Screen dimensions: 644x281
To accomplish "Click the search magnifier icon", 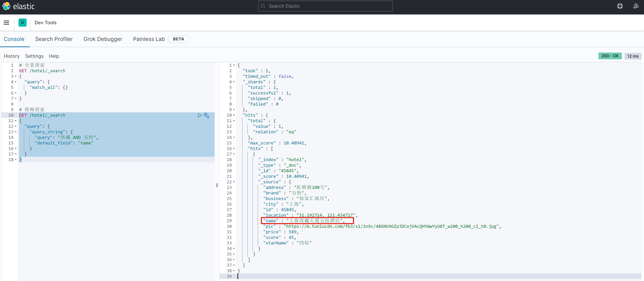I will coord(263,6).
